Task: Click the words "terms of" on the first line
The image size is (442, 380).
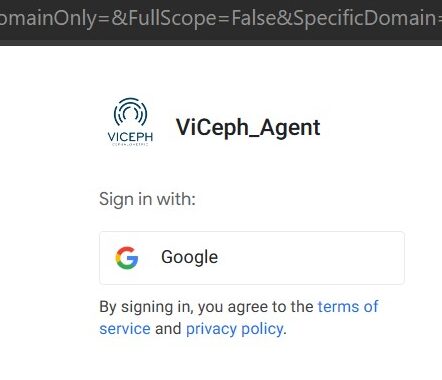Action: pos(348,307)
